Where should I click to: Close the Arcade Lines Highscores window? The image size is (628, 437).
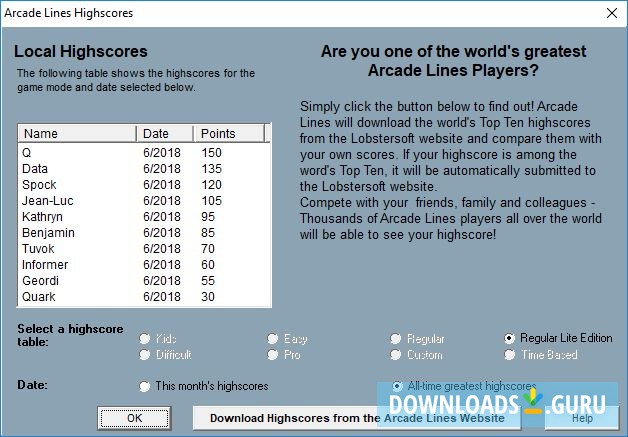coord(612,13)
